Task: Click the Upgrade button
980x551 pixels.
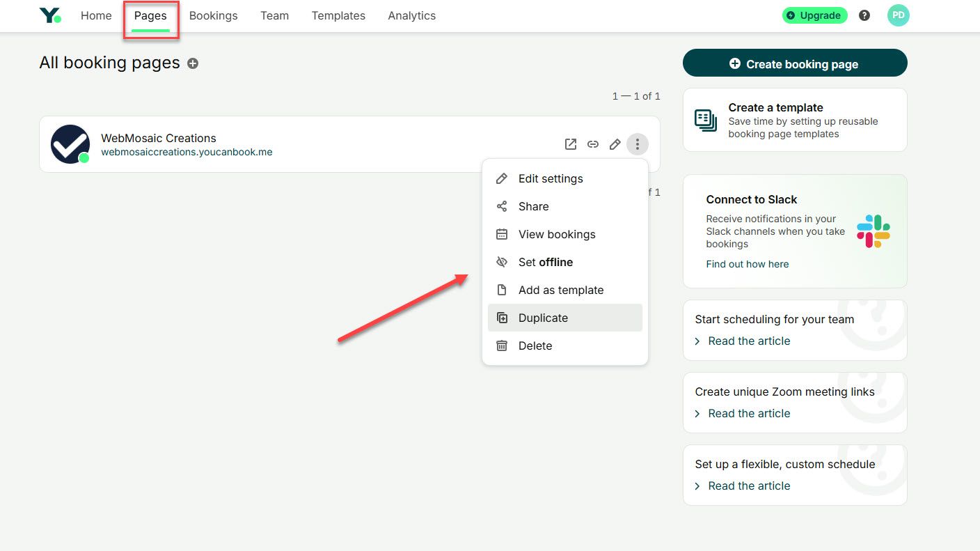Action: tap(814, 15)
